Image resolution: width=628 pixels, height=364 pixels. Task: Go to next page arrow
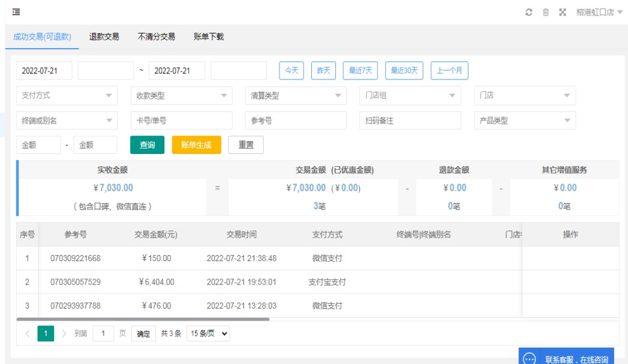click(x=64, y=334)
